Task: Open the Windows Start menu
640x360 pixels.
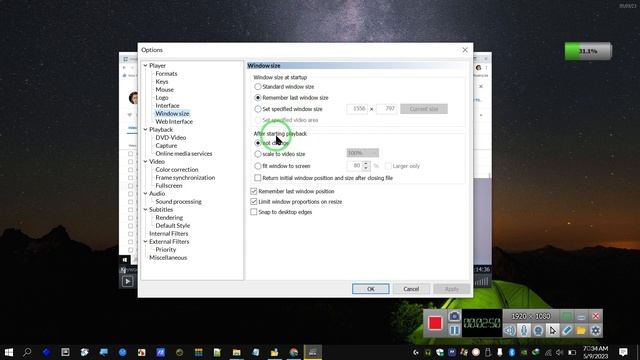Action: 9,352
